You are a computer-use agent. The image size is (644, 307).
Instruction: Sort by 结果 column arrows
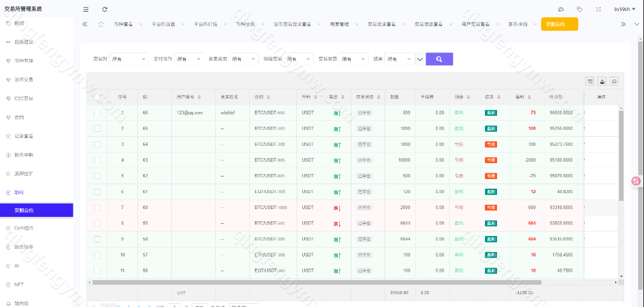pyautogui.click(x=498, y=97)
